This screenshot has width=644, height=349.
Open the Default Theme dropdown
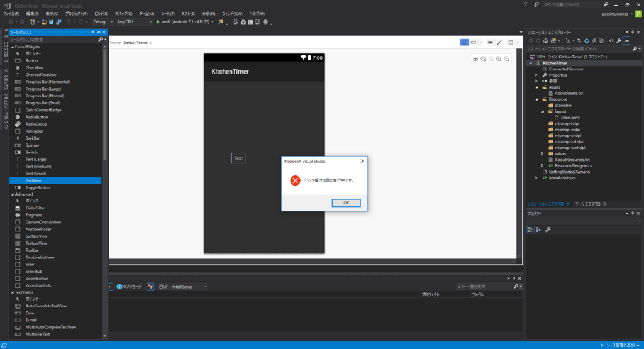click(x=138, y=43)
